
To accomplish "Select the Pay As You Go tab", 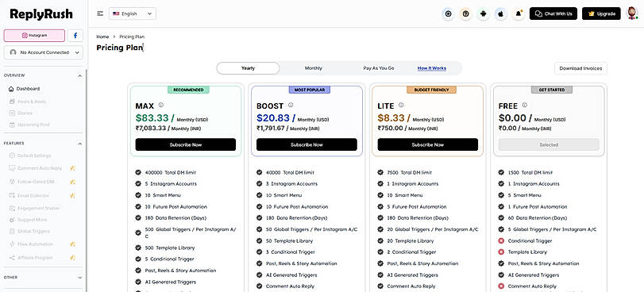I will click(379, 68).
